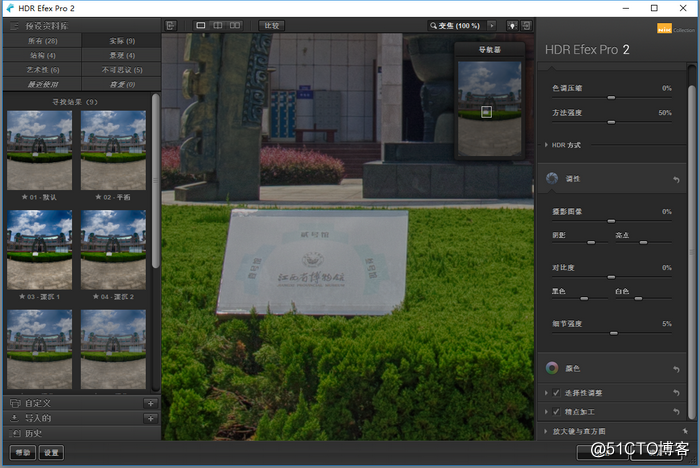Image resolution: width=700 pixels, height=468 pixels.
Task: Click the 颜色 color wheel icon
Action: 552,368
